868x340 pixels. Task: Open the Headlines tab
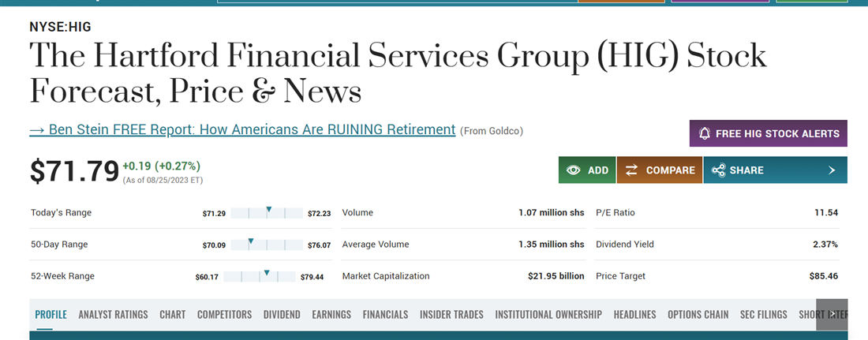[x=634, y=314]
